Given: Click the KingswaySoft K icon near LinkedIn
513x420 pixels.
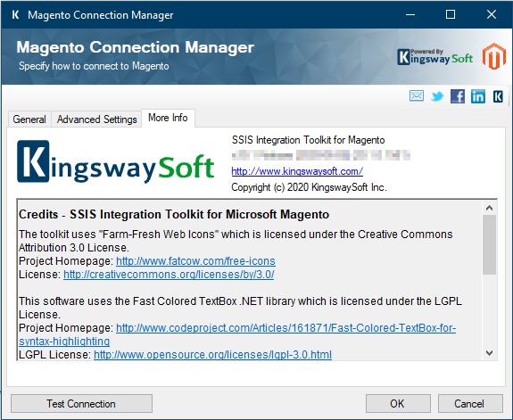Looking at the screenshot, I should click(x=498, y=96).
